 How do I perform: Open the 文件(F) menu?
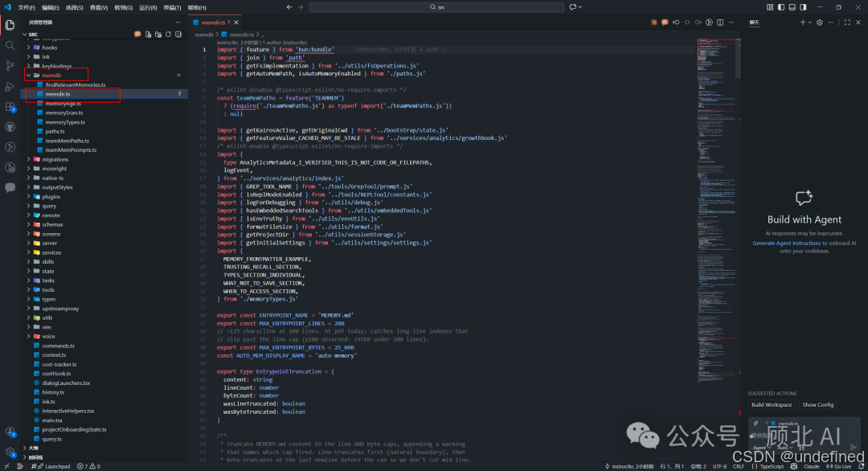tap(27, 8)
